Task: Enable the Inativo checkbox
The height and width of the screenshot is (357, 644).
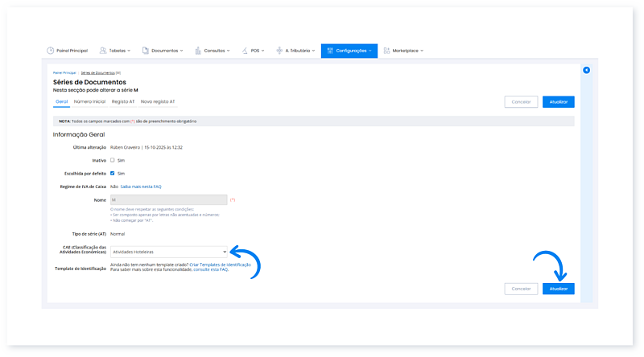Action: [x=113, y=160]
